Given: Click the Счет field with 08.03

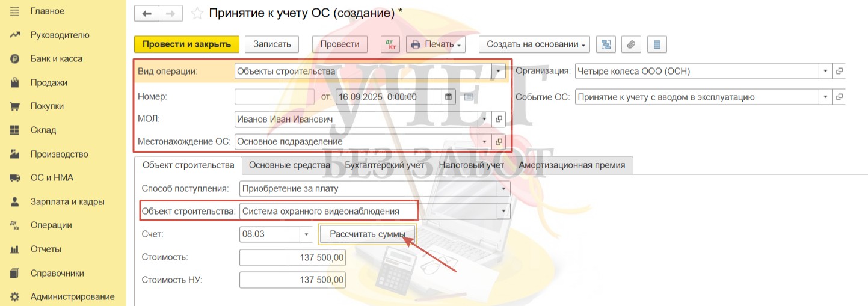Looking at the screenshot, I should click(x=270, y=234).
